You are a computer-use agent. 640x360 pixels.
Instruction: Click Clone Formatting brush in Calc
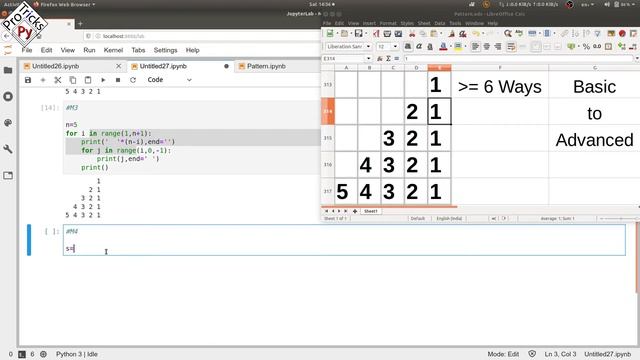click(x=451, y=33)
